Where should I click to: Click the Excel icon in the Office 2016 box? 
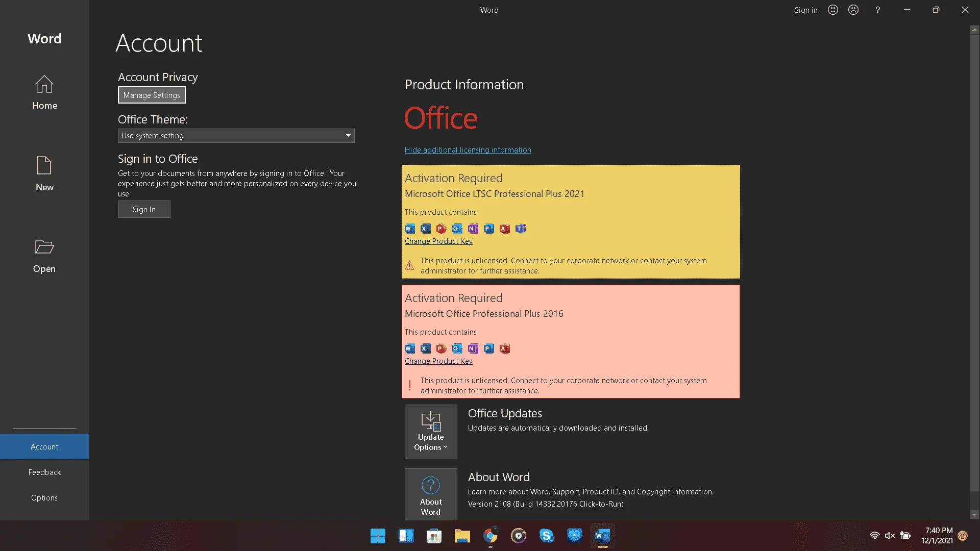click(x=426, y=348)
